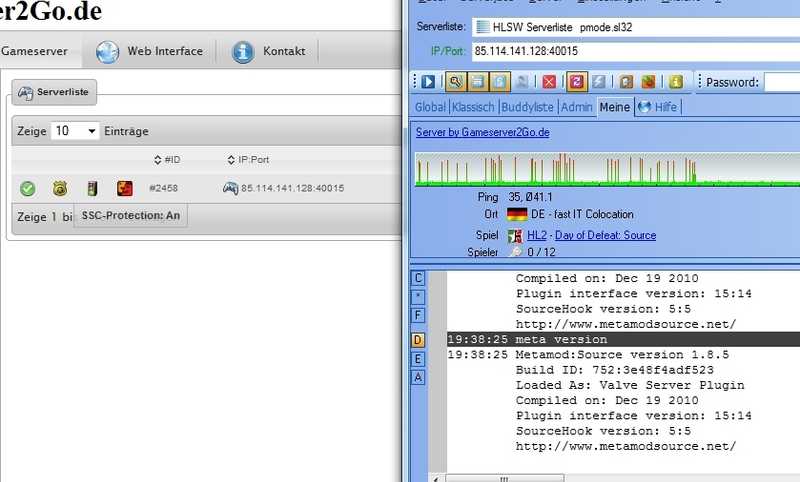Click the 'E' side button in console panel

click(418, 359)
